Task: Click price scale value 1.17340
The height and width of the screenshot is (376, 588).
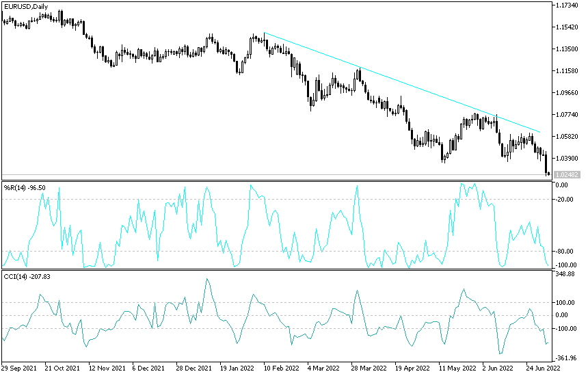Action: 566,5
